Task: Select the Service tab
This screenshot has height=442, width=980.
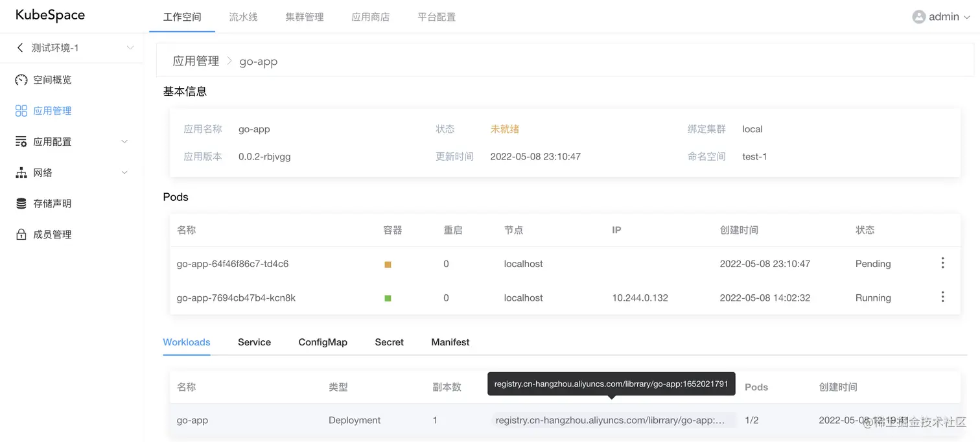Action: 254,342
